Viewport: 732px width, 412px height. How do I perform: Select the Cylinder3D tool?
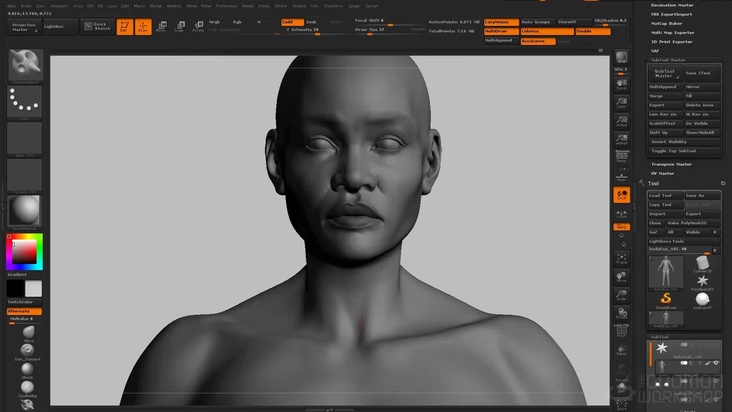click(701, 262)
